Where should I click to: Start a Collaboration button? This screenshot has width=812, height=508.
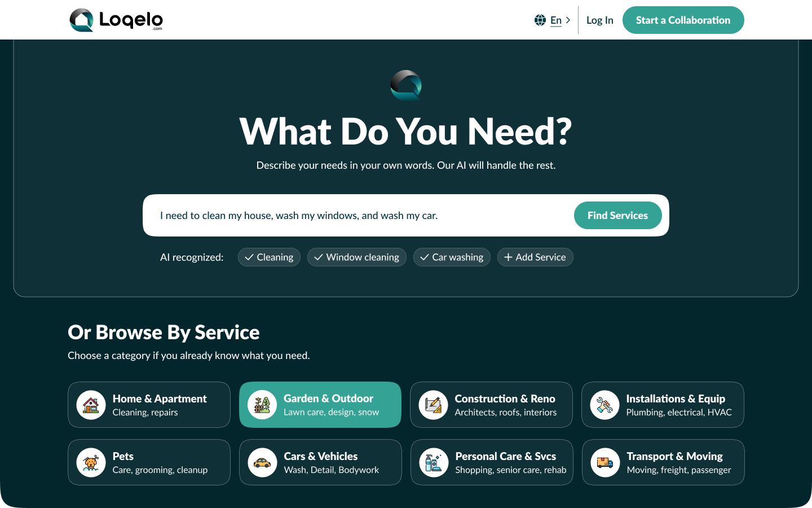point(683,20)
